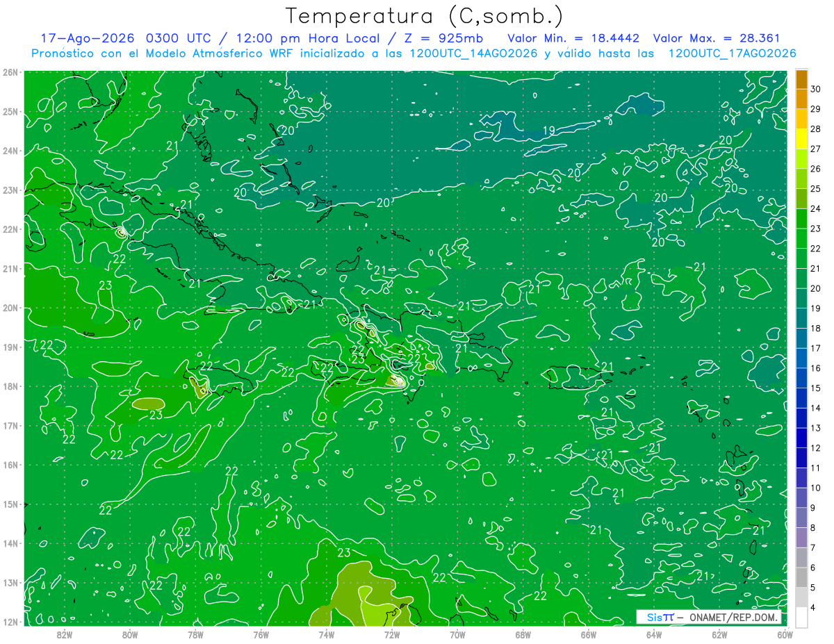The height and width of the screenshot is (644, 834).
Task: Click the '72W' longitude axis label
Action: (x=392, y=634)
